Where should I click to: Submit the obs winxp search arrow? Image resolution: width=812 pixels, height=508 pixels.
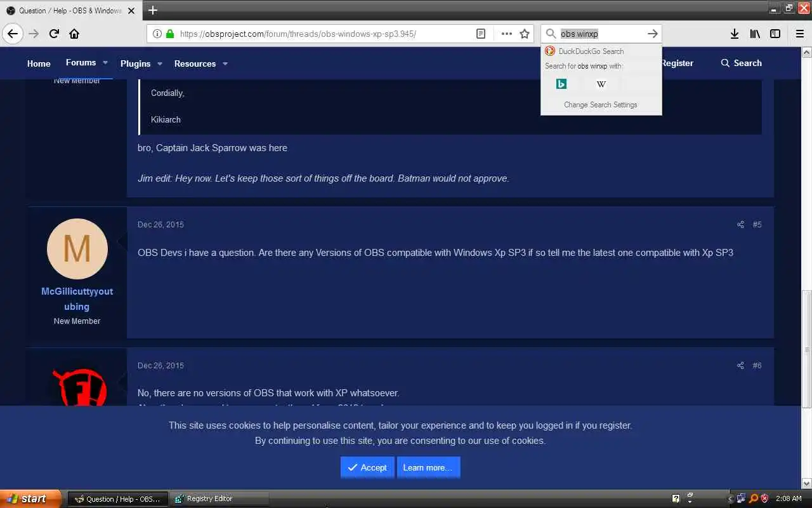pos(652,34)
